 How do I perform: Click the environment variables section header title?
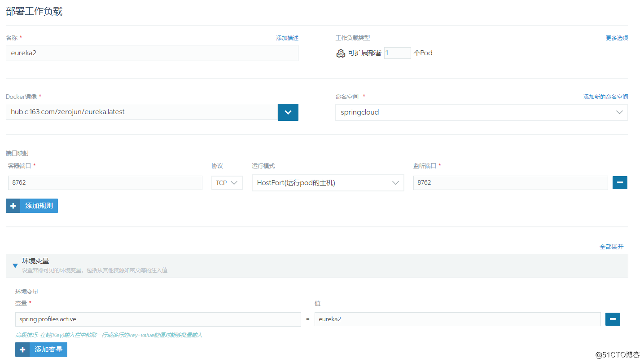click(x=35, y=261)
